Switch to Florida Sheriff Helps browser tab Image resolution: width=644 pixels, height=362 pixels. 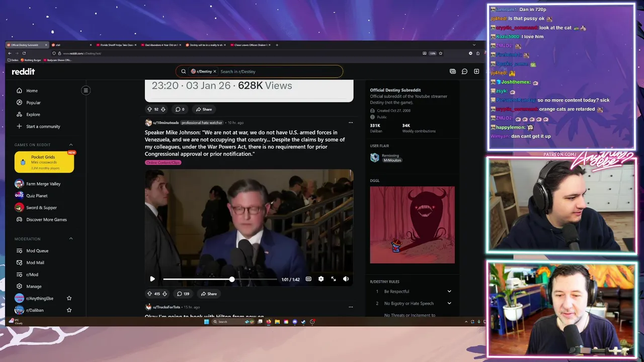click(117, 45)
